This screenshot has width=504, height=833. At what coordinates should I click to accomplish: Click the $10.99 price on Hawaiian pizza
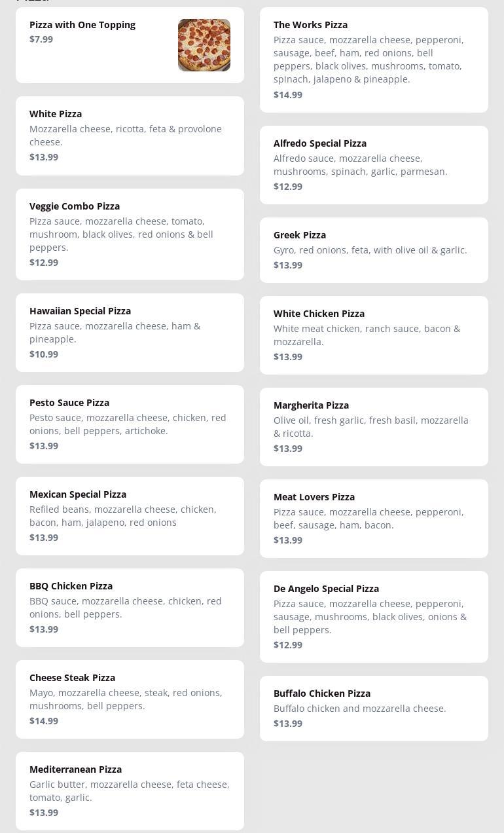pyautogui.click(x=44, y=354)
